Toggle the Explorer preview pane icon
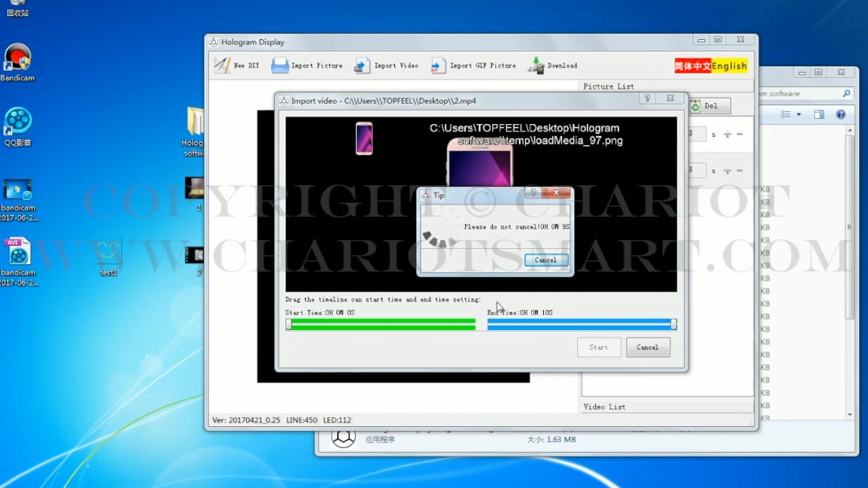The width and height of the screenshot is (868, 488). pyautogui.click(x=819, y=115)
